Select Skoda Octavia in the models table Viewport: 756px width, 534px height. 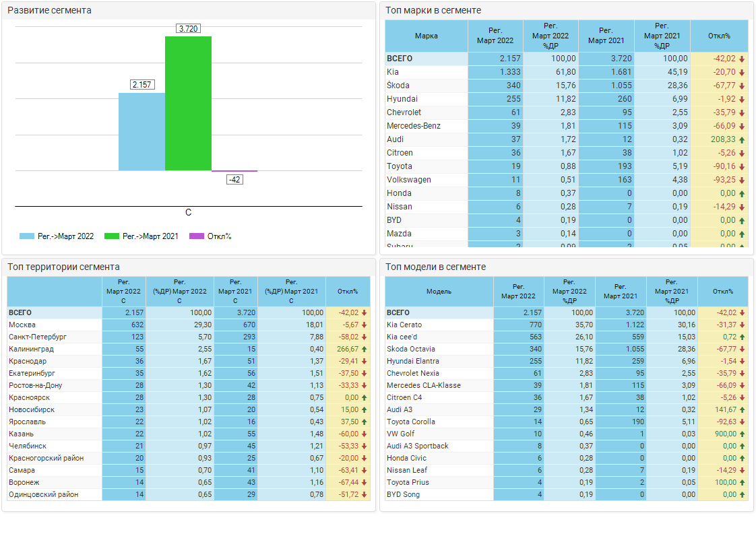[x=410, y=349]
